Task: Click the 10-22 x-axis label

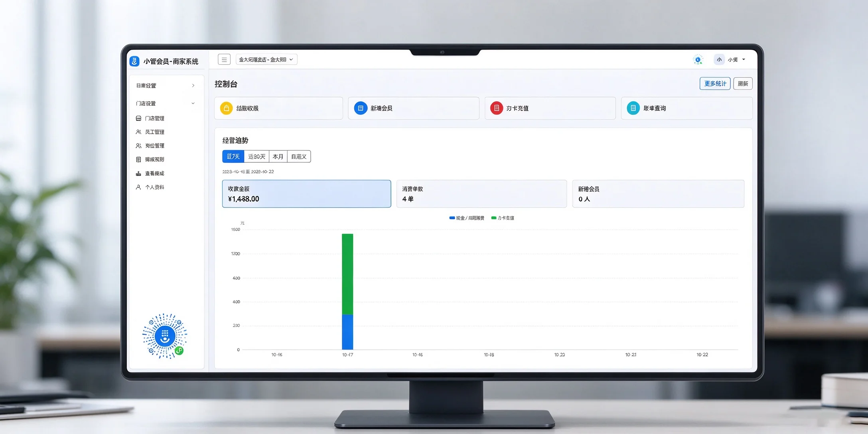Action: tap(702, 355)
